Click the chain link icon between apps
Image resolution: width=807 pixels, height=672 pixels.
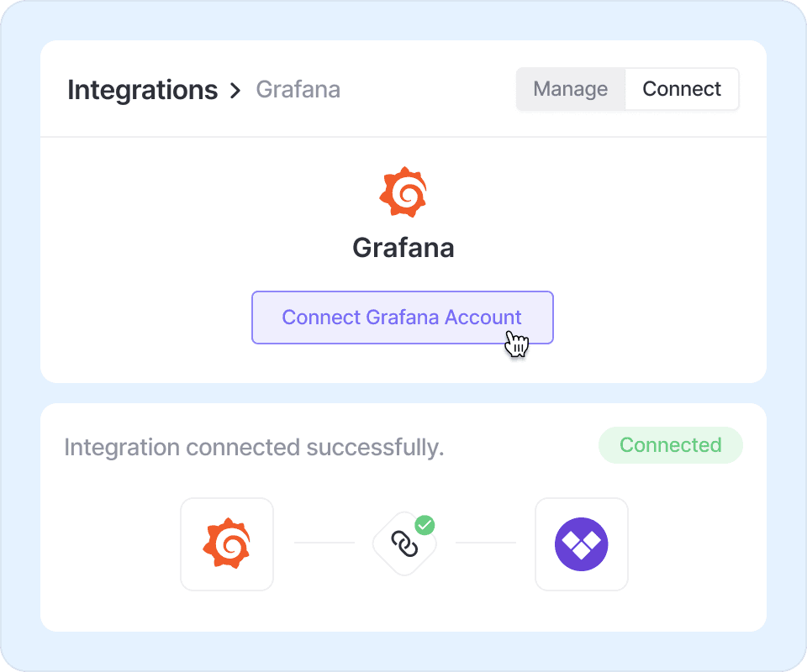pos(404,545)
